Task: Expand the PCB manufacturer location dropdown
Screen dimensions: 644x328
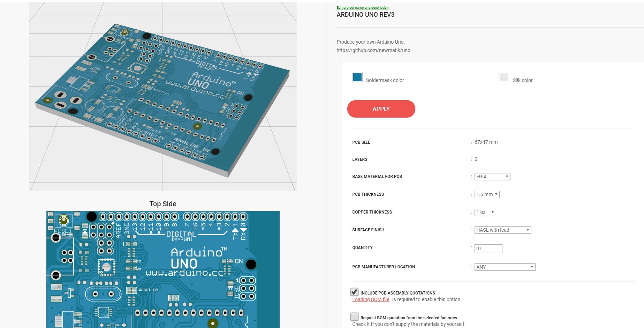Action: tap(505, 267)
